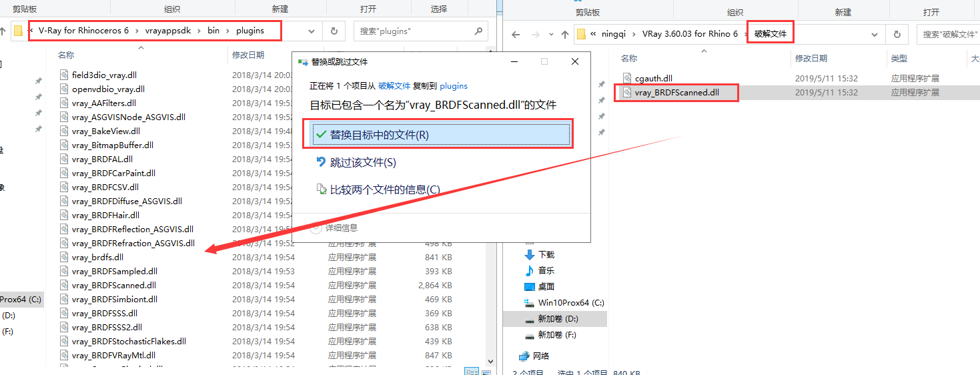Click the green checkmark icon for replace
The width and height of the screenshot is (980, 375).
(x=322, y=135)
